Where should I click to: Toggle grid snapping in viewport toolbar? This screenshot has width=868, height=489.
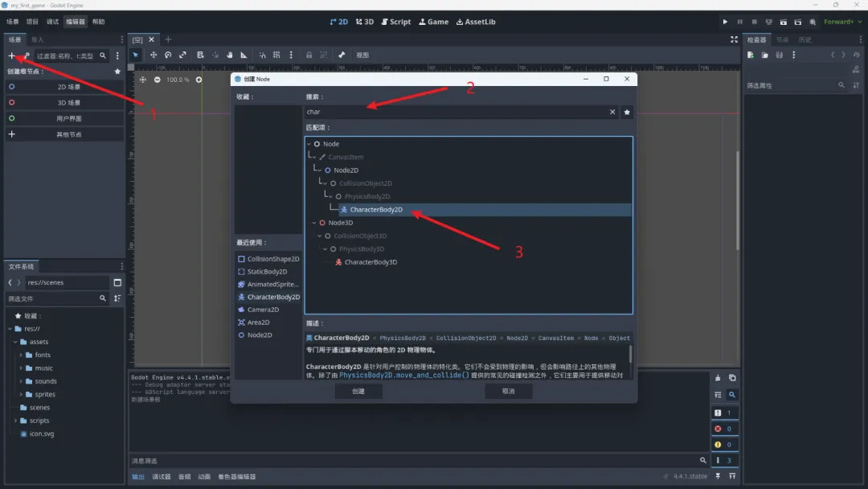(x=276, y=55)
